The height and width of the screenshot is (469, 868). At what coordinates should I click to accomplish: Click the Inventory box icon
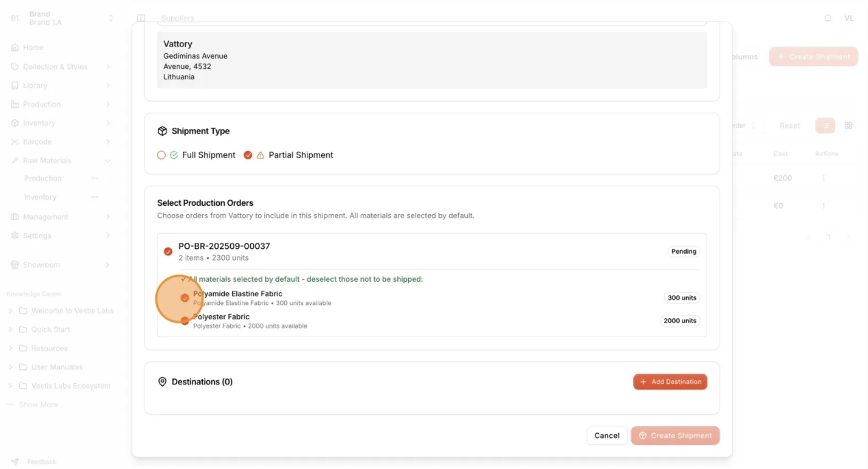(x=15, y=123)
